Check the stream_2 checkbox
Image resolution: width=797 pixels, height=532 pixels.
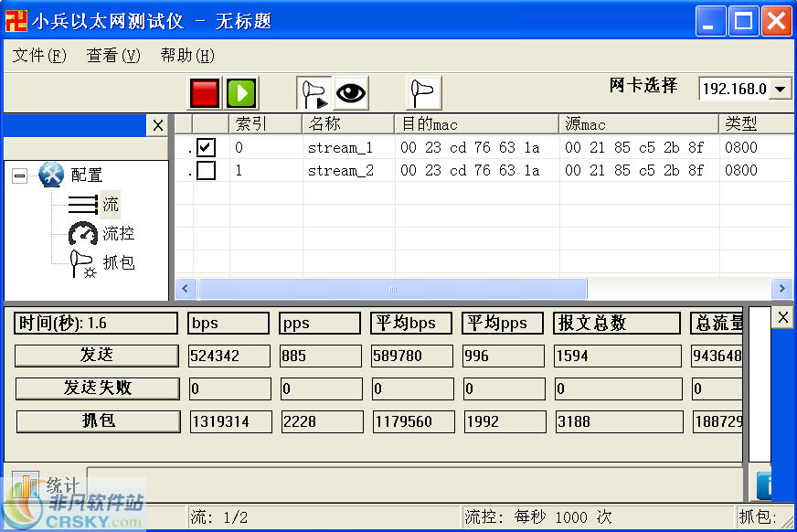pyautogui.click(x=206, y=170)
